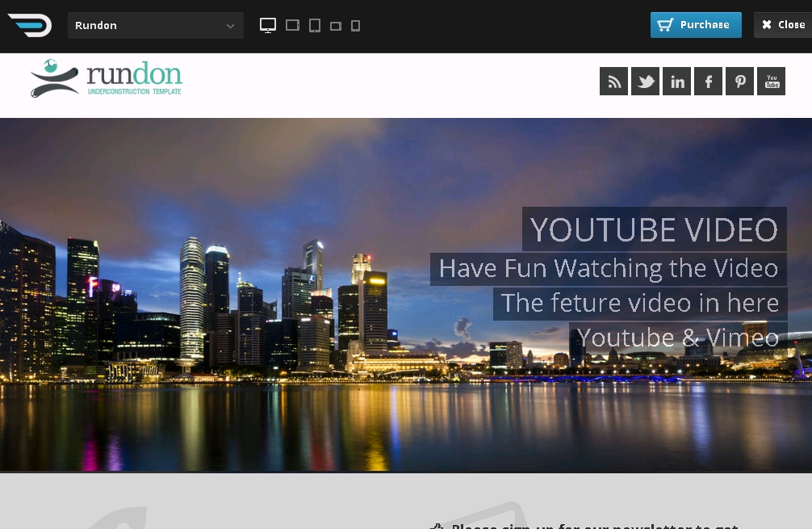Open the LinkedIn social icon

[x=676, y=82]
